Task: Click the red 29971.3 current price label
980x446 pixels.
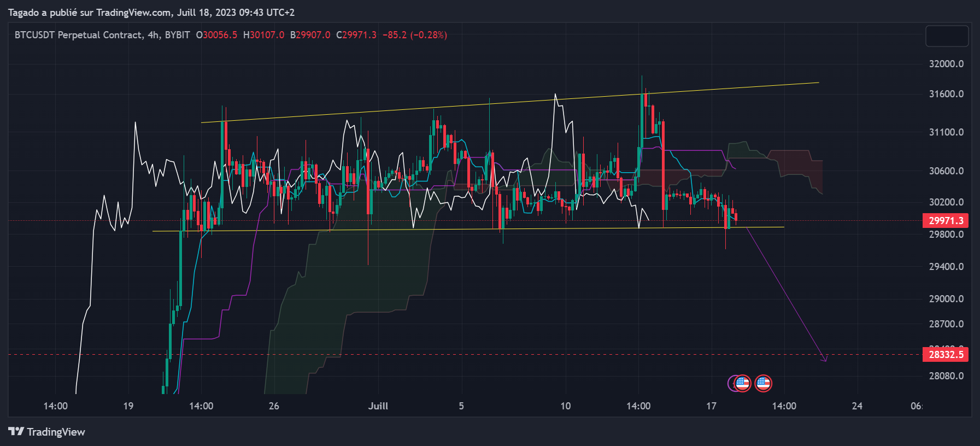Action: tap(945, 220)
